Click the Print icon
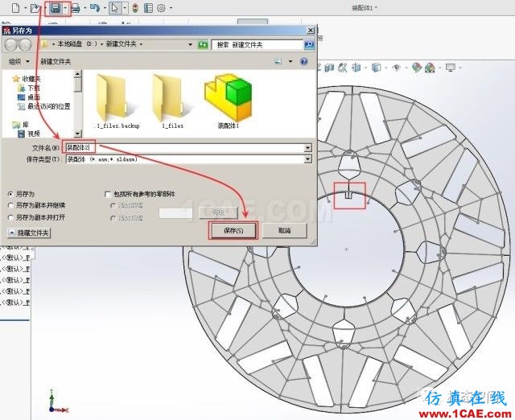 coord(75,8)
